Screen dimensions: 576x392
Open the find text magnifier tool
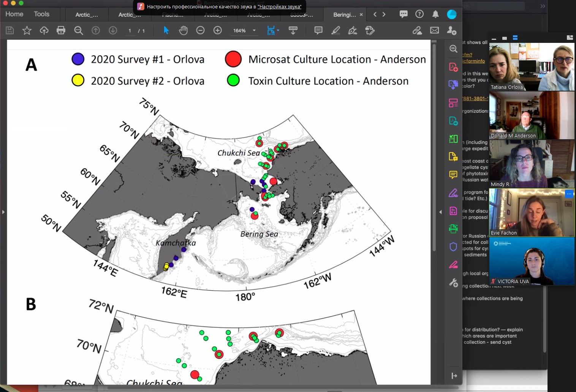[x=79, y=30]
